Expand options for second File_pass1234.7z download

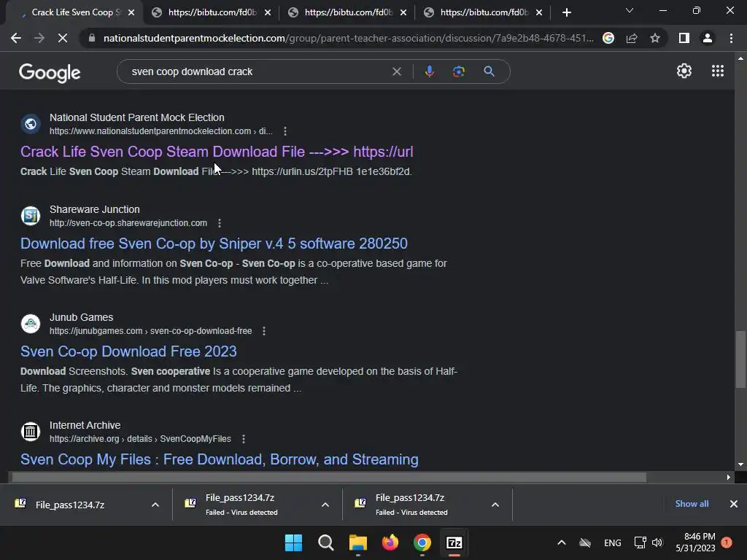coord(325,505)
